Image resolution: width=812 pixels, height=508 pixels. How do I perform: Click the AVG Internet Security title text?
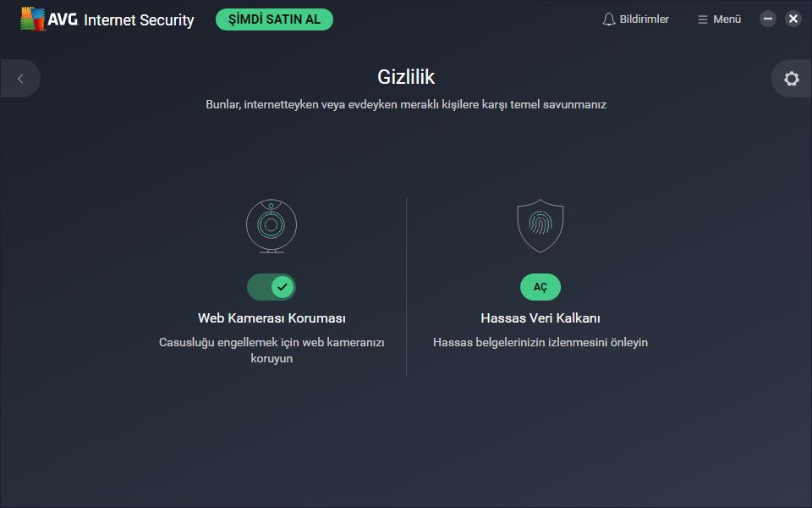click(121, 19)
